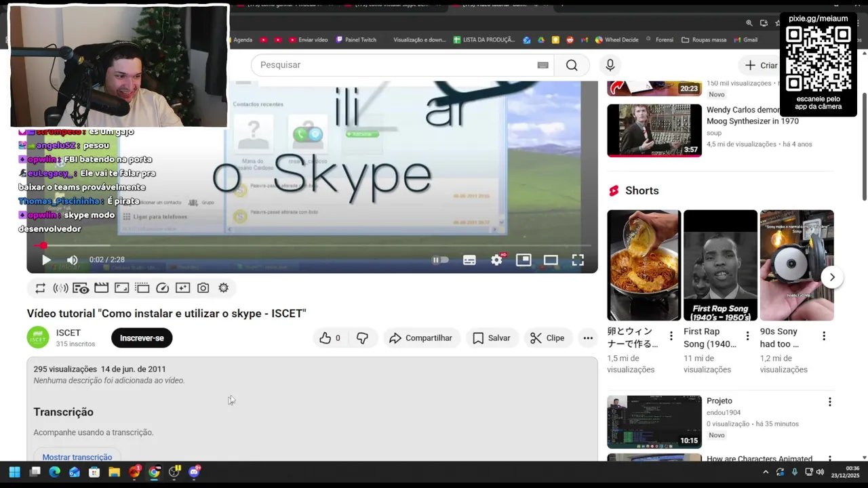Show hidden system tray icons
The width and height of the screenshot is (868, 488).
(x=766, y=472)
